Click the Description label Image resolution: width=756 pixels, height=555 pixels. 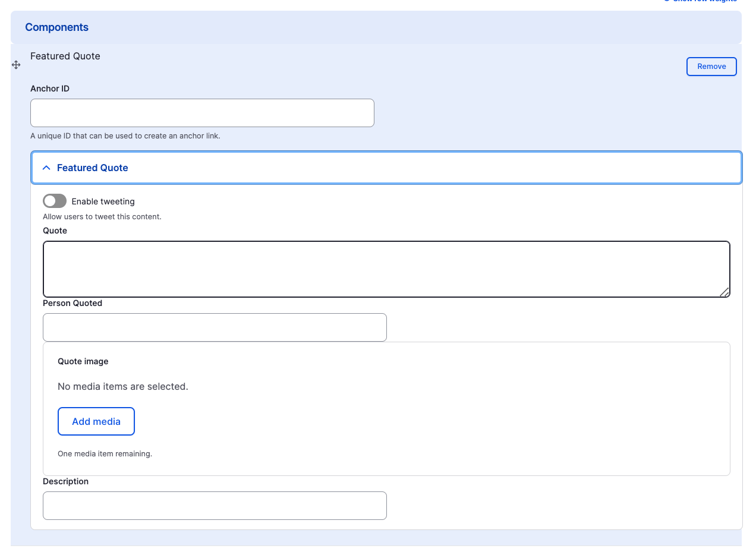[x=66, y=481]
